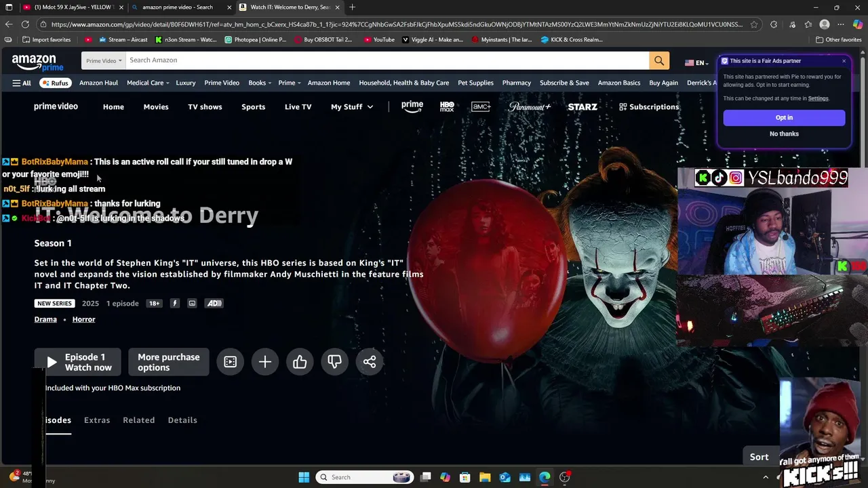Reload the page with the refresh icon
The height and width of the screenshot is (488, 868).
point(26,24)
